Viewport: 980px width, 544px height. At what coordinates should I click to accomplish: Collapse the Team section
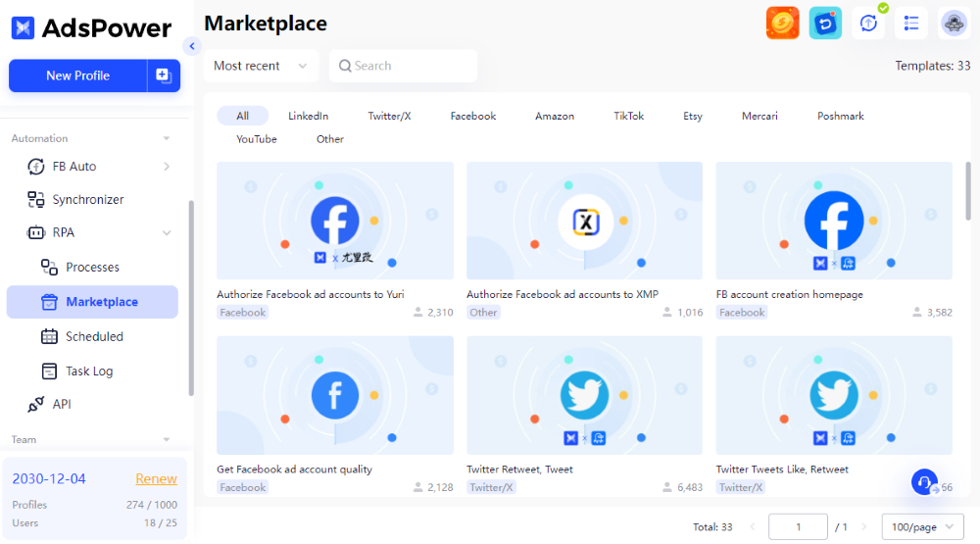click(167, 439)
